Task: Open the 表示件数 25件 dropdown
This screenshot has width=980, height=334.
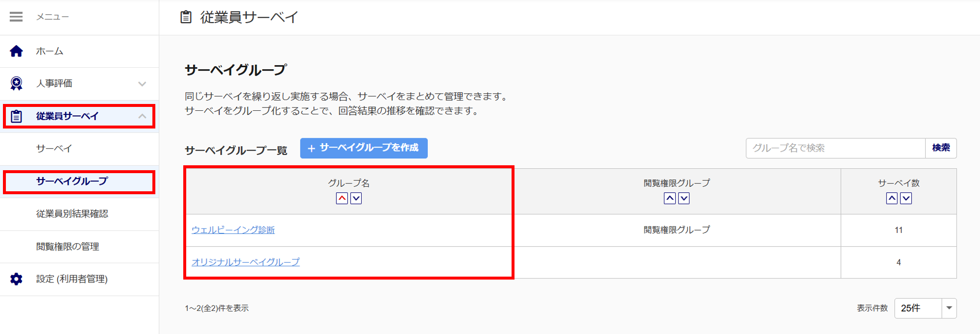Action: (925, 308)
